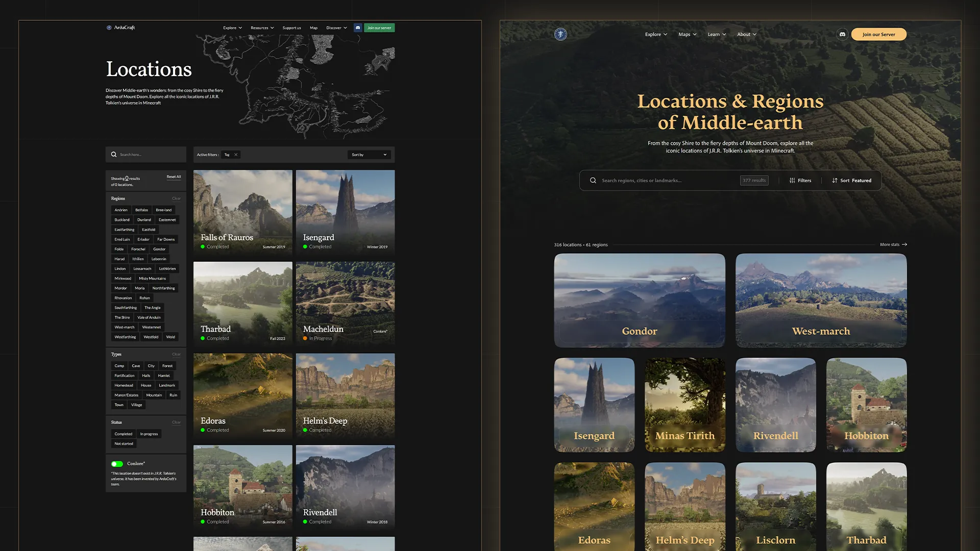Toggle the Mordor region filter chip

pos(120,288)
